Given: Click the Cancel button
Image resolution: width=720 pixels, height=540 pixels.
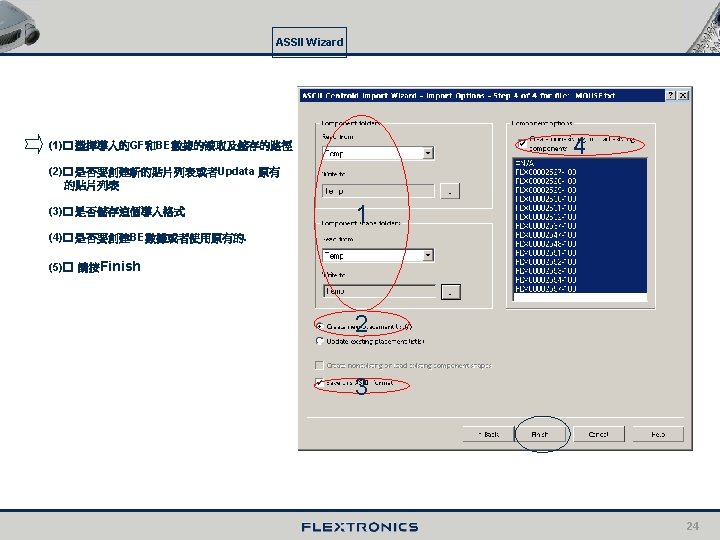Looking at the screenshot, I should [x=599, y=434].
